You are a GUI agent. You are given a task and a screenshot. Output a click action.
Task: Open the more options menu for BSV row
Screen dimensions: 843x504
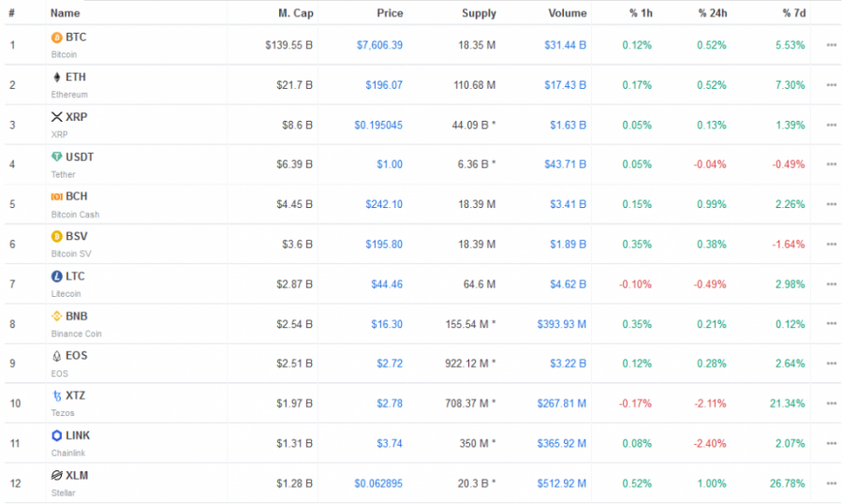831,245
